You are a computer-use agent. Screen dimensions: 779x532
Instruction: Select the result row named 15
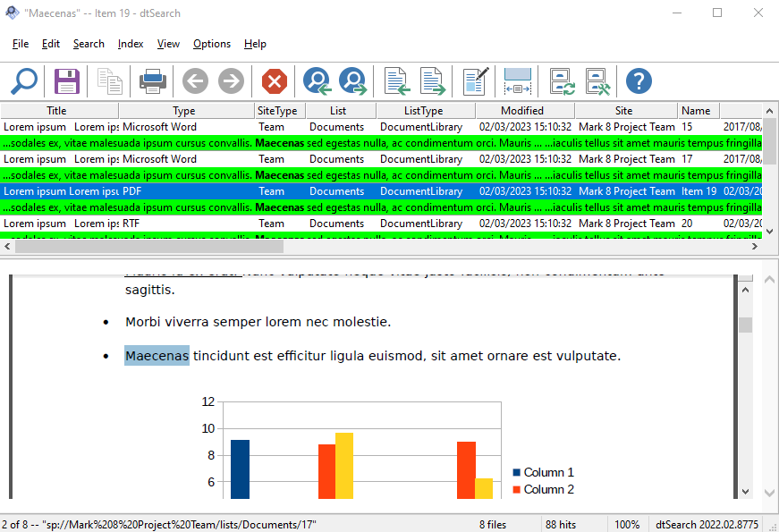[381, 127]
